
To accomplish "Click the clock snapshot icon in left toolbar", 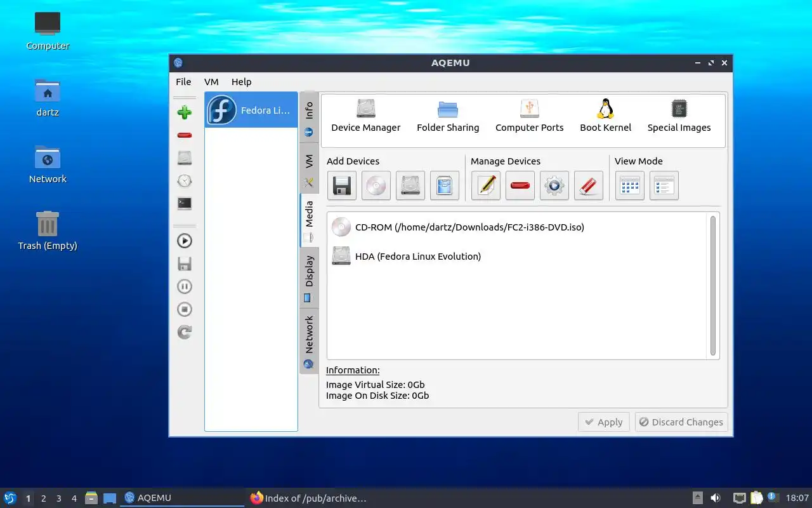I will [x=185, y=181].
